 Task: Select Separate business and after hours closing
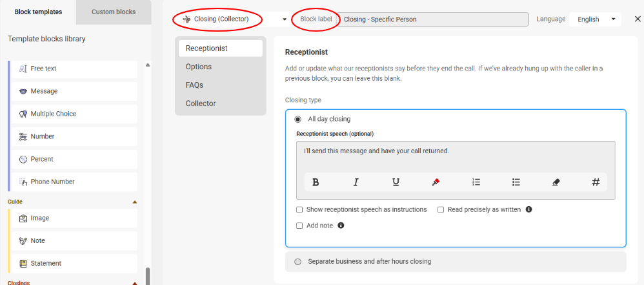pyautogui.click(x=297, y=262)
